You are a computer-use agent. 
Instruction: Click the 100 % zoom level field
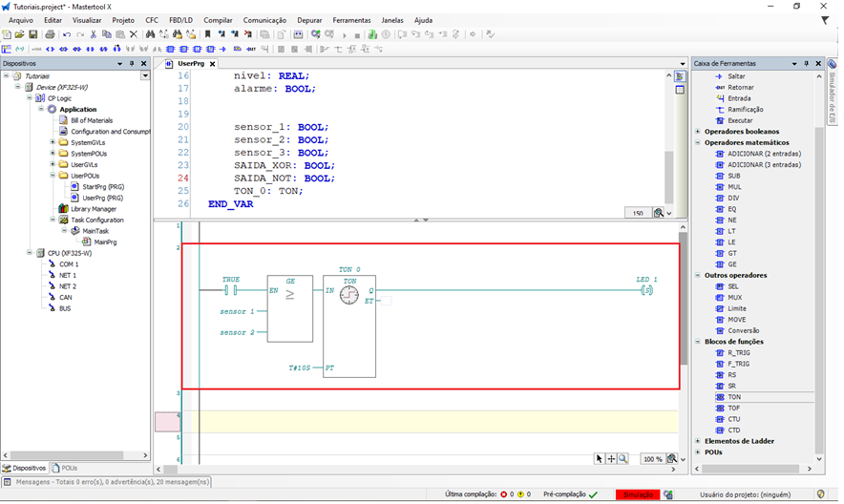(x=652, y=459)
